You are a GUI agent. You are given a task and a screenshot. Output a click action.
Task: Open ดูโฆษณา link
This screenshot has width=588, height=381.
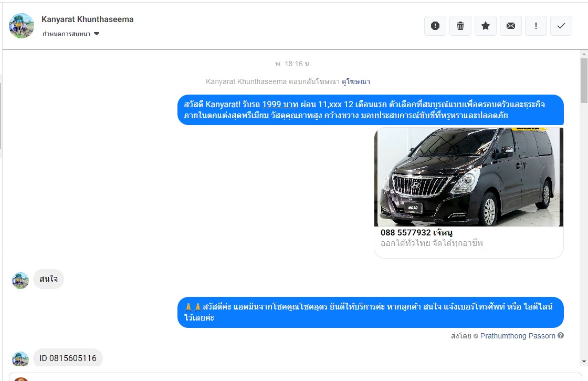(355, 81)
